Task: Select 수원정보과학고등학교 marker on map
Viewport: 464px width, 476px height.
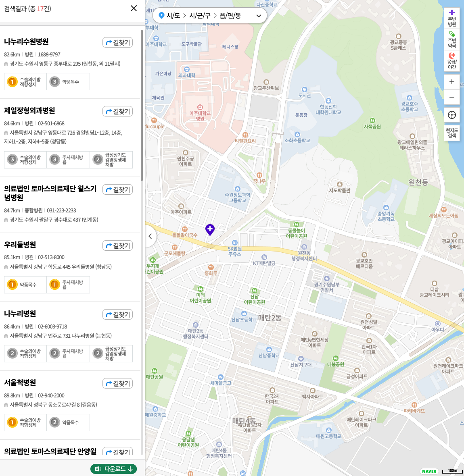Action: (238, 189)
